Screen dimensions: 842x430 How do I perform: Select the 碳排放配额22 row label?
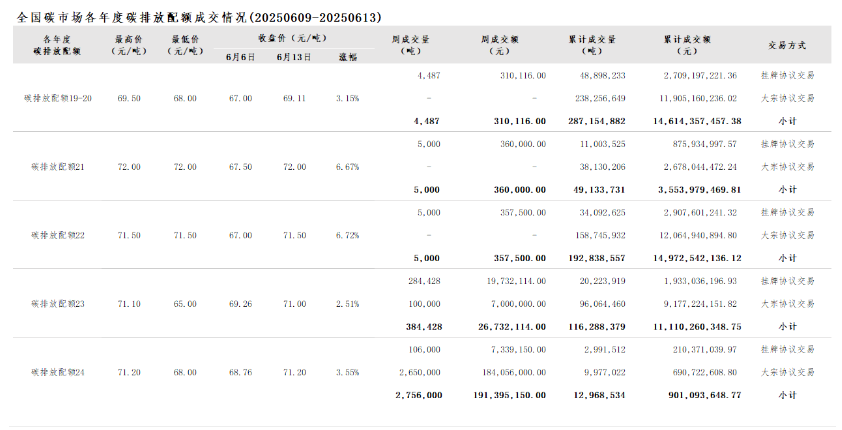coord(58,235)
